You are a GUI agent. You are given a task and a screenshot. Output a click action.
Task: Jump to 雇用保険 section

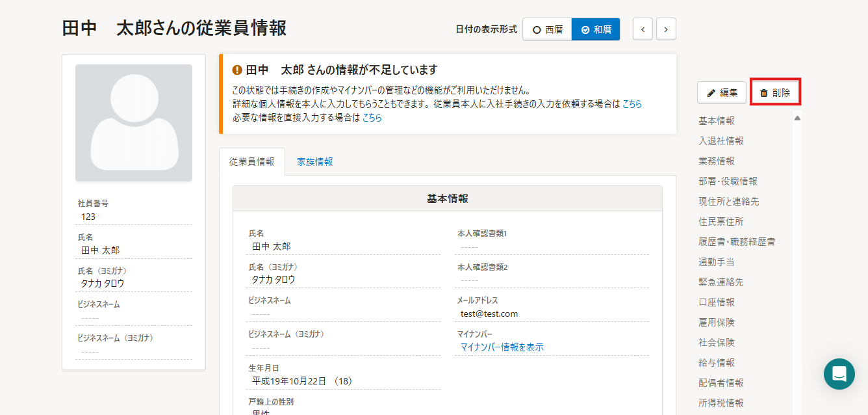(x=717, y=323)
